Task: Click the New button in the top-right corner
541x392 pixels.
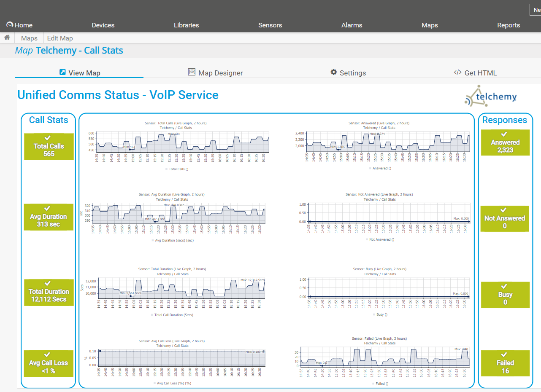Action: 536,9
